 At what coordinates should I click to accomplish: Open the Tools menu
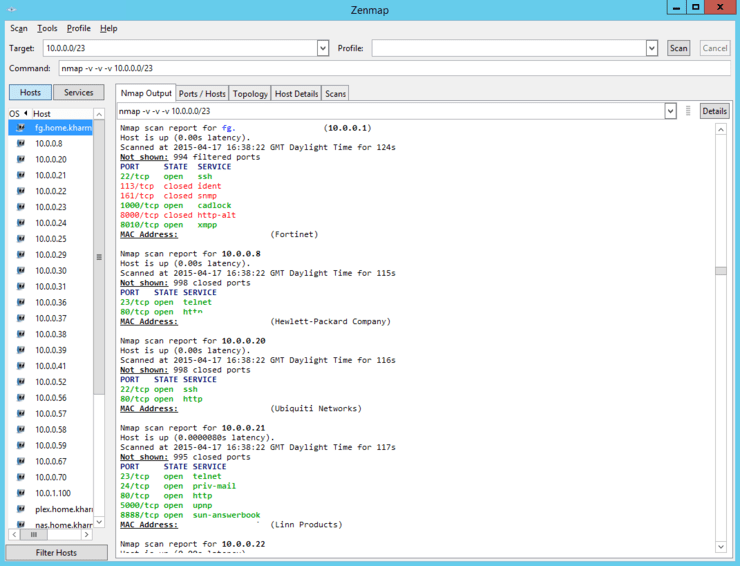pos(47,28)
